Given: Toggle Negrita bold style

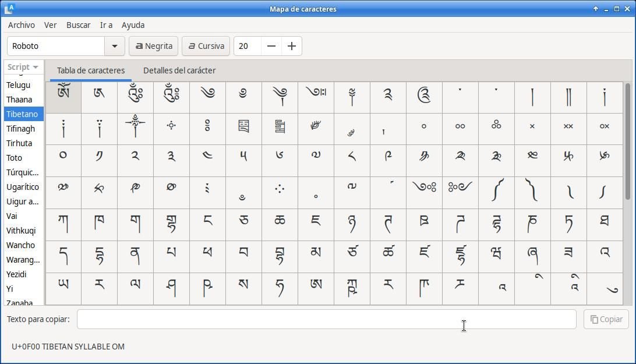Looking at the screenshot, I should pyautogui.click(x=153, y=46).
